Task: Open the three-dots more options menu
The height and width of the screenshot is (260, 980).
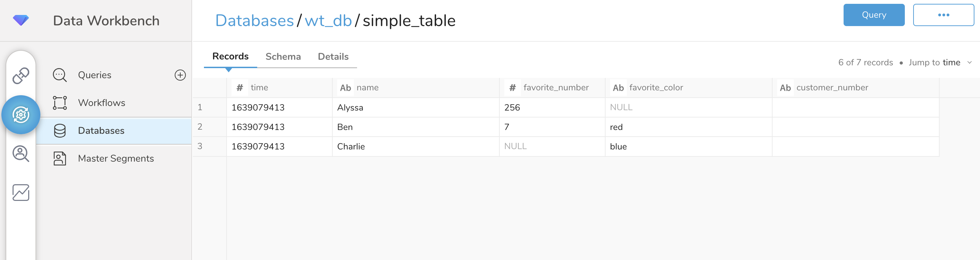Action: (x=943, y=15)
